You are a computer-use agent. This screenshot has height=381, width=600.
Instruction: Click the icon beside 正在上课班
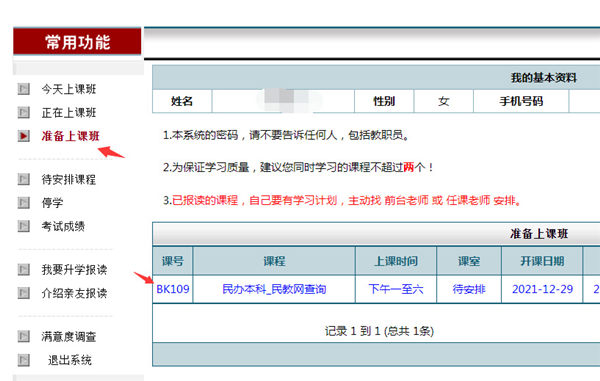(x=24, y=112)
